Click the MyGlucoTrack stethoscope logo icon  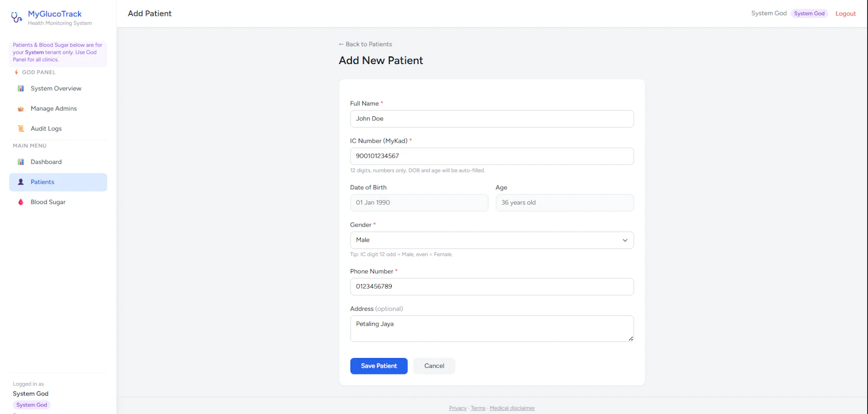tap(17, 17)
